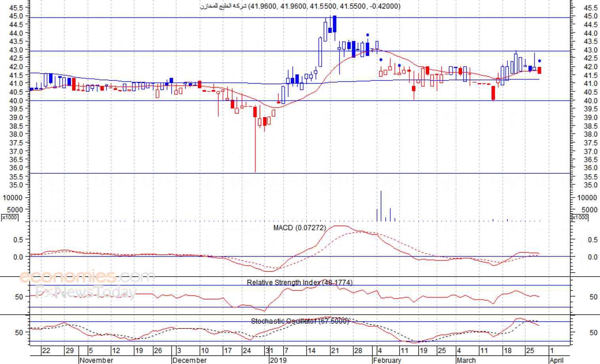Click the 2019 year label on time axis
This screenshot has height=364, width=600.
(x=278, y=360)
